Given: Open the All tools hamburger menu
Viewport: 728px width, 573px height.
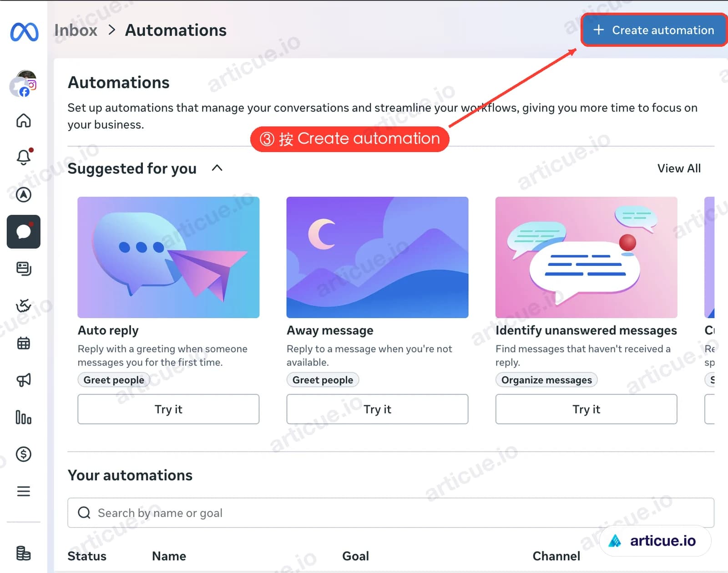Looking at the screenshot, I should coord(24,491).
